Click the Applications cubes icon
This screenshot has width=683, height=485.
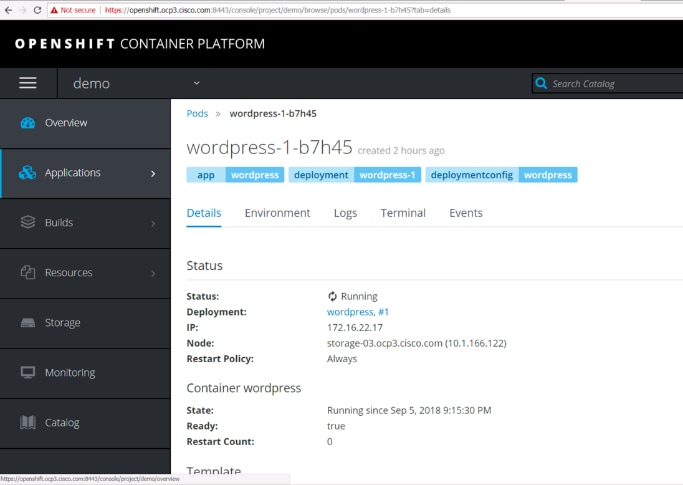[x=27, y=173]
